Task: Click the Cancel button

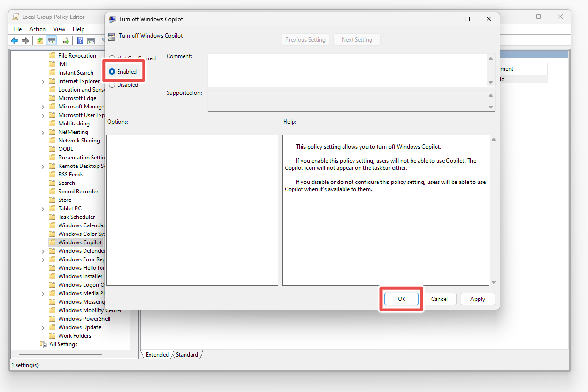Action: click(x=439, y=299)
